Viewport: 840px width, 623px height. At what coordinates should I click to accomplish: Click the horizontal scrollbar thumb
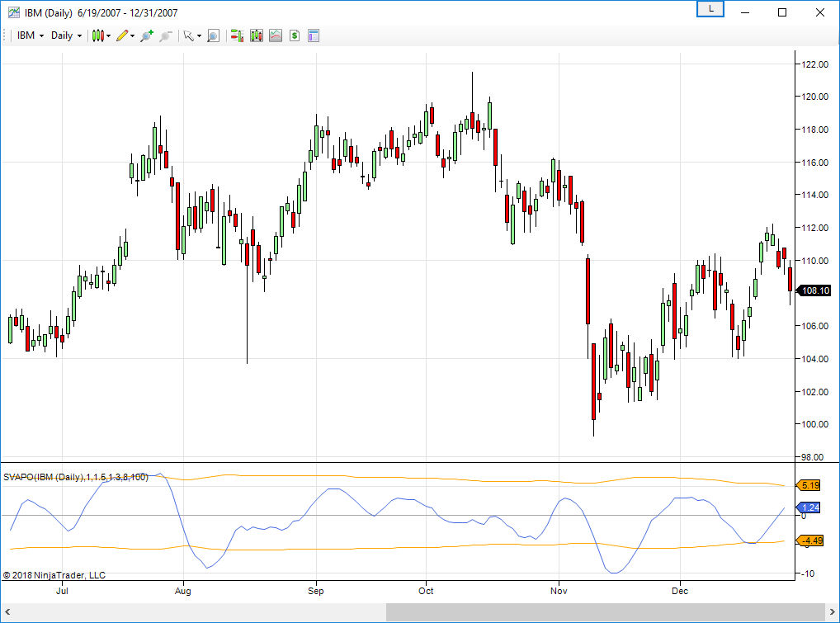click(x=606, y=611)
